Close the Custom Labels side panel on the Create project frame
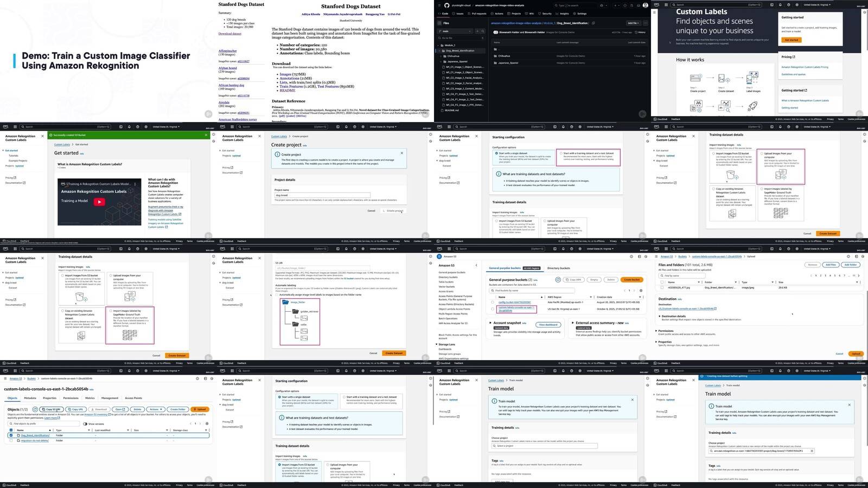 pos(259,136)
